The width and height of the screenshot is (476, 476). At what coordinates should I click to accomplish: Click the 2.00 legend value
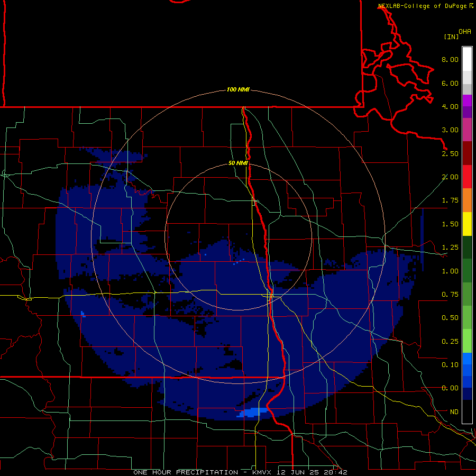450,177
